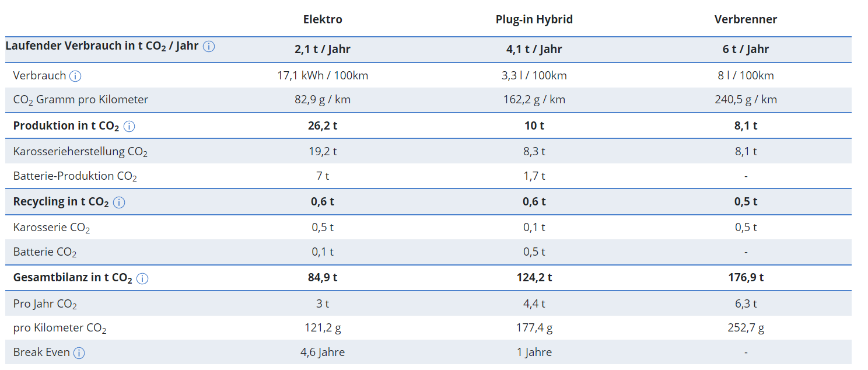
Task: Click the 240,5 g / km value
Action: 745,99
